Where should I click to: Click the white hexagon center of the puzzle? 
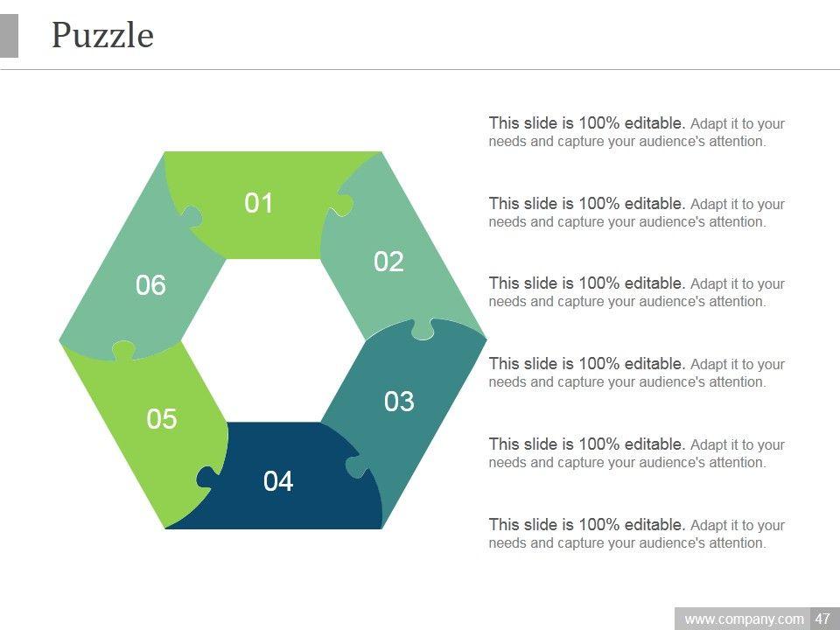point(273,339)
